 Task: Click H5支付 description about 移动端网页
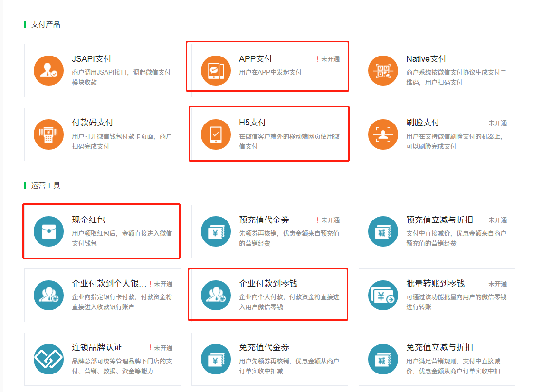pos(289,142)
